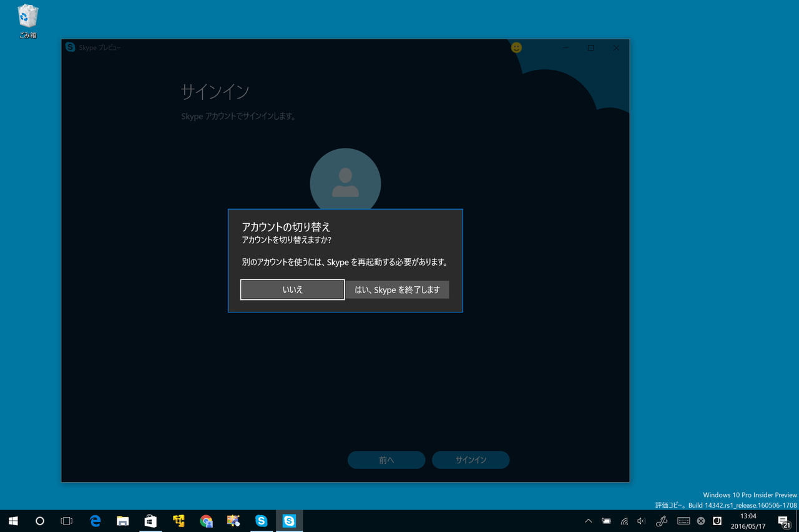Check battery status from the system tray

tap(605, 521)
